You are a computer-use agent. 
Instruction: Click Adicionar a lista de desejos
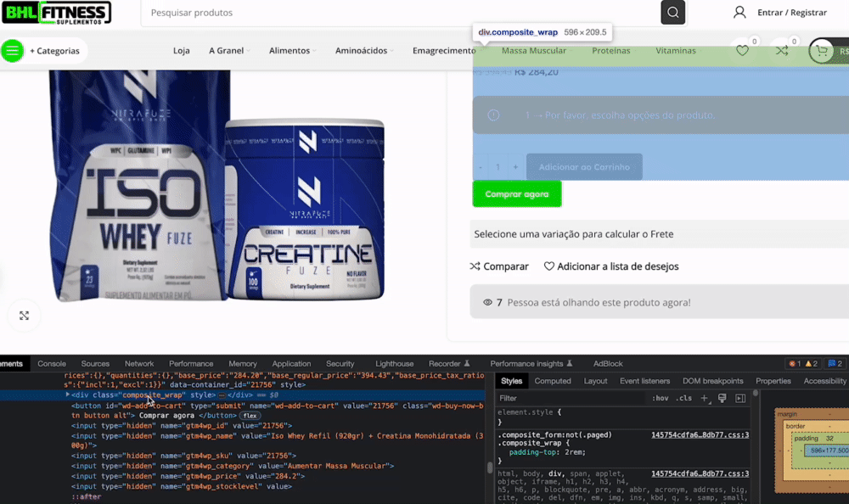[611, 266]
